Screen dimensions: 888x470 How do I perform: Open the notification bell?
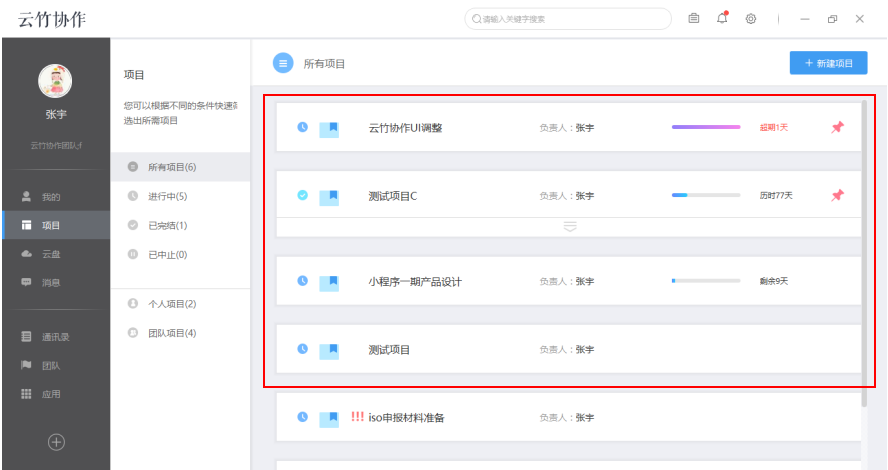point(722,19)
